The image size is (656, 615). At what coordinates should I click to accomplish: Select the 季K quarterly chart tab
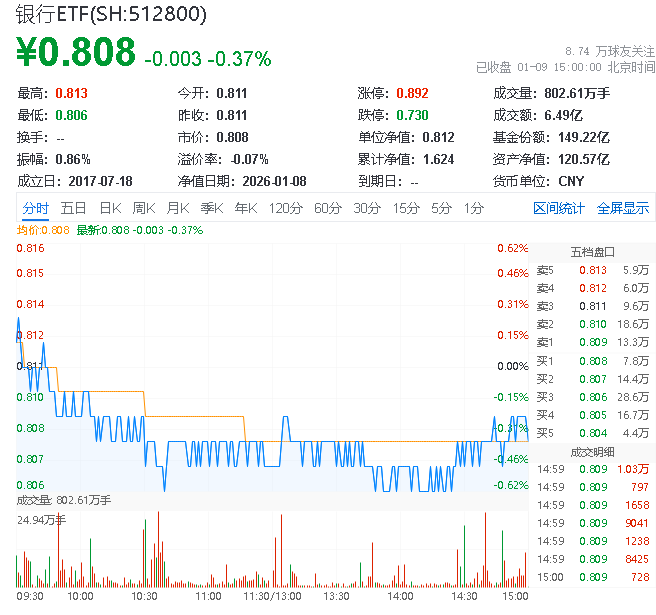211,208
